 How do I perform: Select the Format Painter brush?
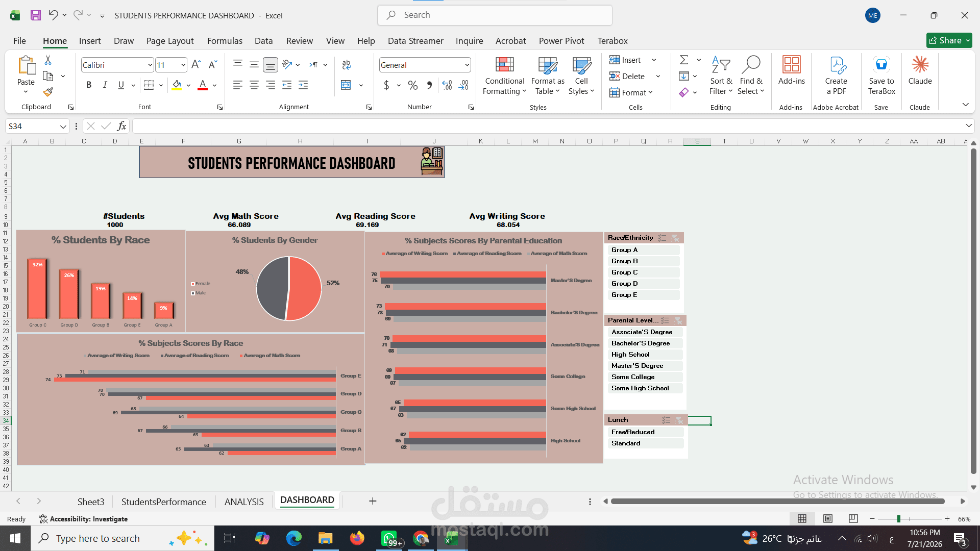pyautogui.click(x=48, y=92)
